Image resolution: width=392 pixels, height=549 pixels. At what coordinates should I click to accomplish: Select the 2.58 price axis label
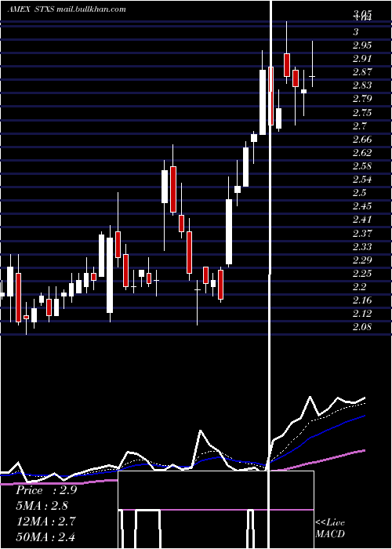(x=362, y=166)
